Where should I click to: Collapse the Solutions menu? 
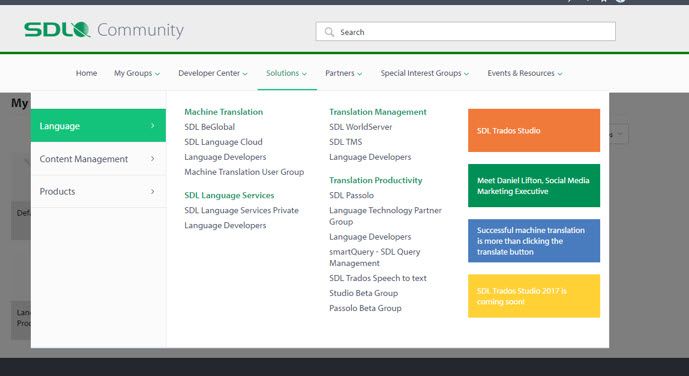click(286, 73)
